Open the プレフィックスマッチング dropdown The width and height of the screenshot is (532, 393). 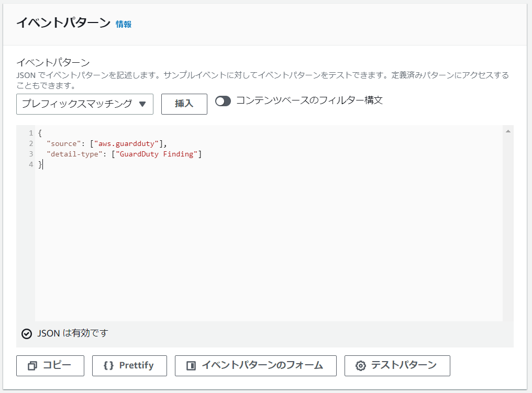pyautogui.click(x=85, y=104)
